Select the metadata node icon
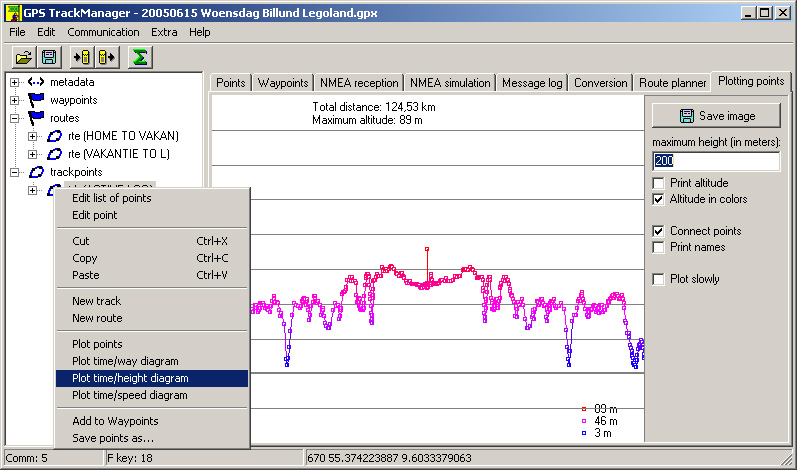 (x=36, y=82)
